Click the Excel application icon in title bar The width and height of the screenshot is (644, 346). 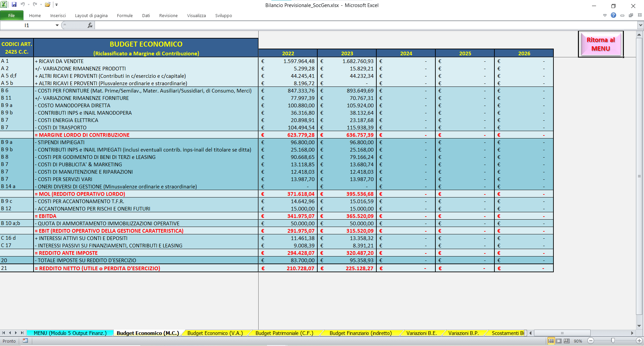click(x=4, y=5)
